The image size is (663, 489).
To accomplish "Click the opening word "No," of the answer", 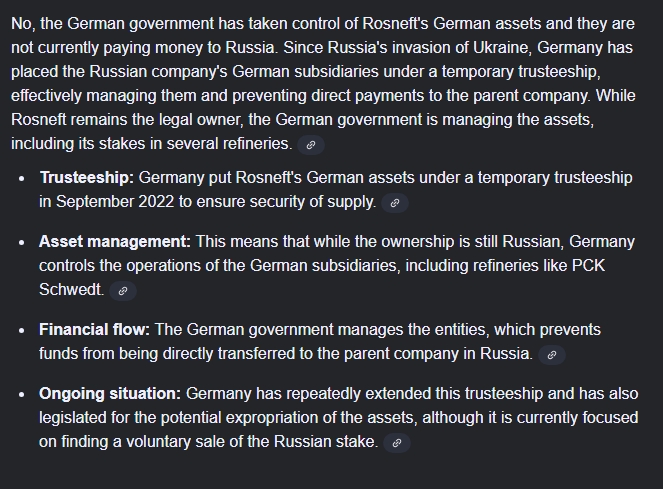I will click(24, 24).
